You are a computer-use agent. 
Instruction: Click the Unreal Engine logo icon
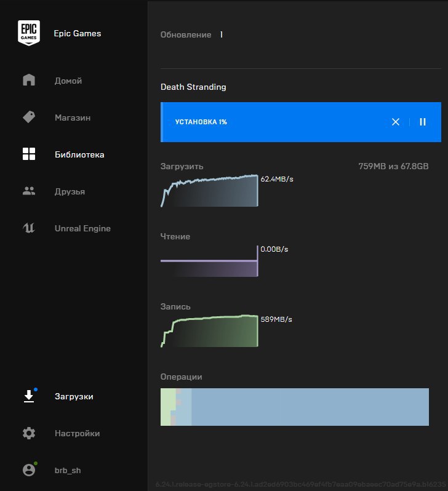point(29,228)
